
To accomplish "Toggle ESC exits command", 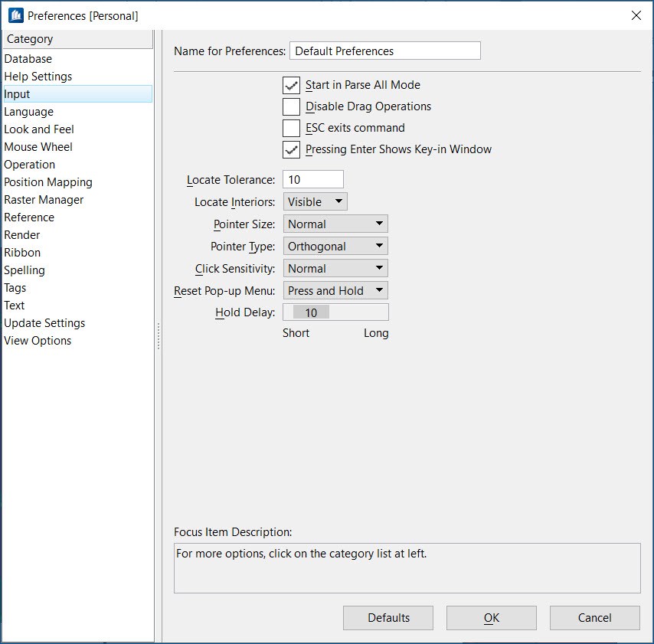I will pyautogui.click(x=291, y=128).
